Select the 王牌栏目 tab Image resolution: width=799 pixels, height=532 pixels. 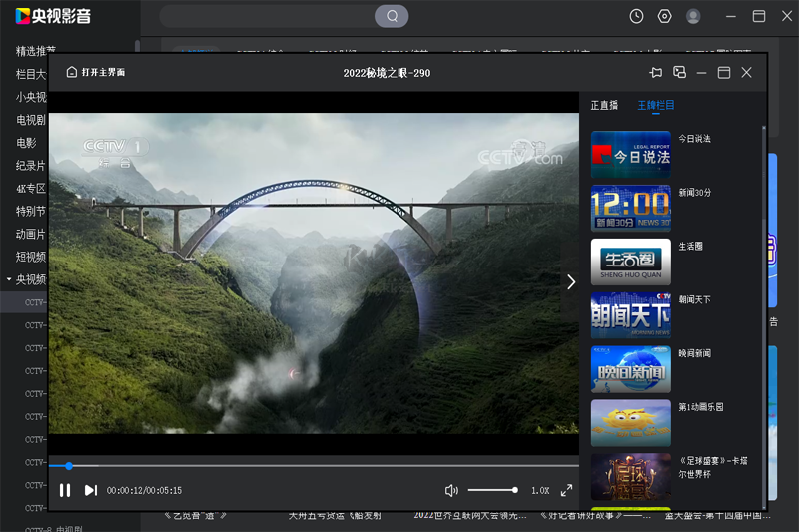(x=656, y=105)
